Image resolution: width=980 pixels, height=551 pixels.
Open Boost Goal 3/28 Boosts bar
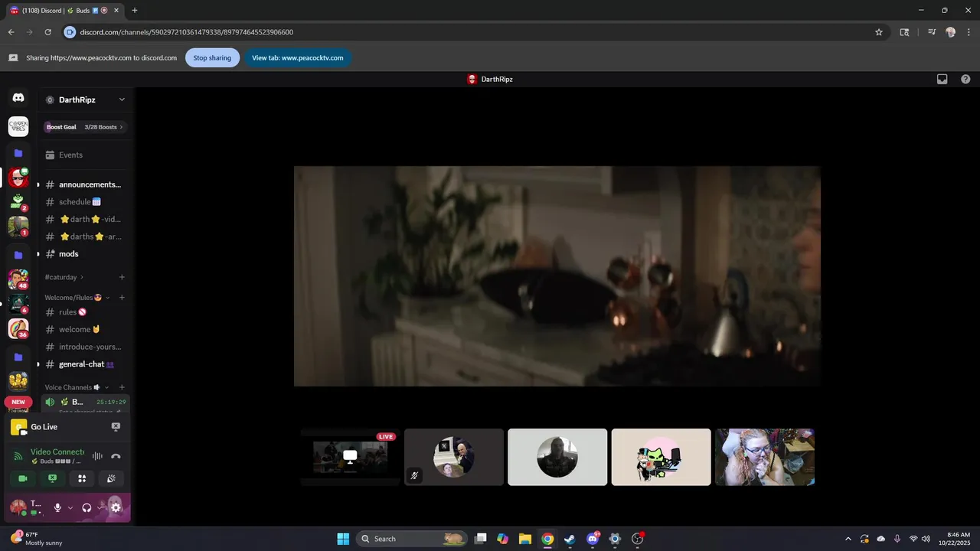coord(85,127)
